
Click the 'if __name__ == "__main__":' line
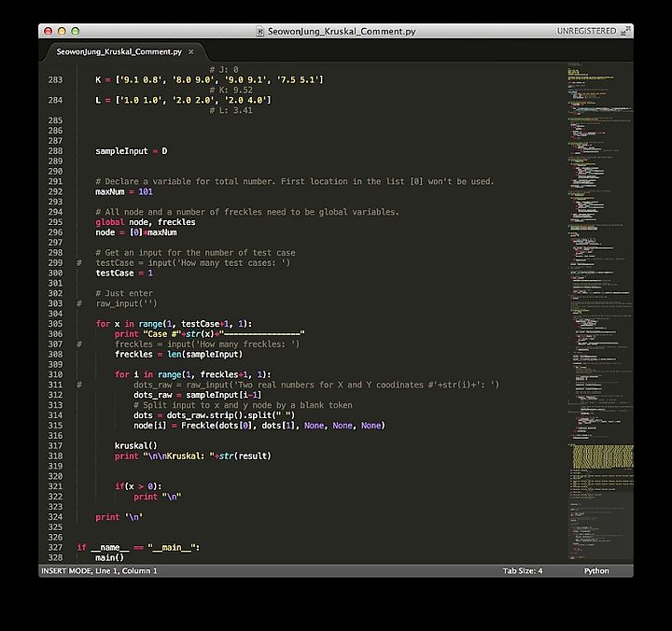click(x=138, y=547)
